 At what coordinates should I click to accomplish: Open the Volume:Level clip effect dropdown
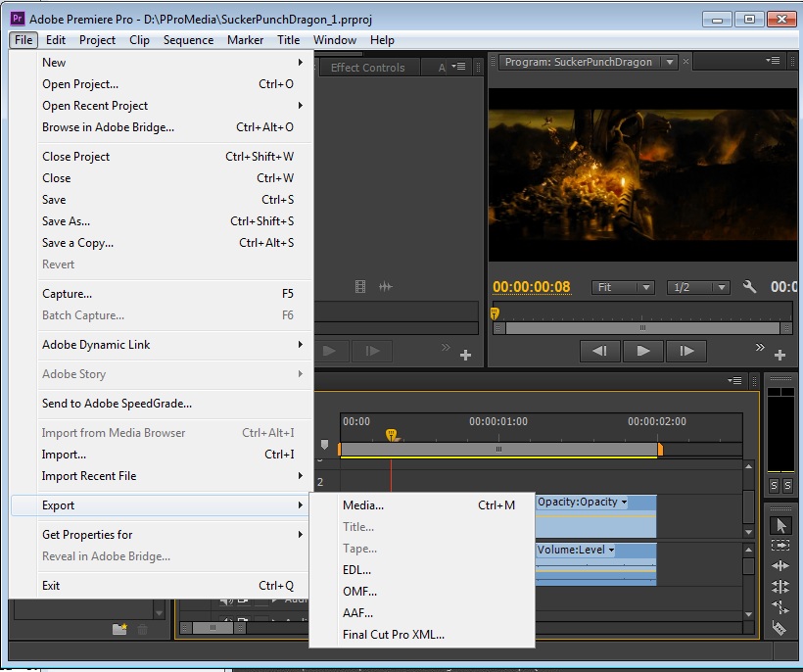tap(611, 551)
